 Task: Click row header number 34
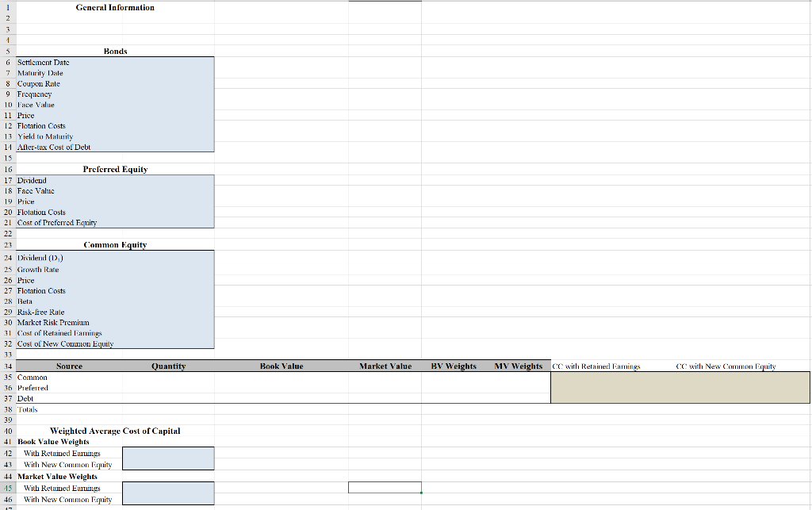(8, 366)
